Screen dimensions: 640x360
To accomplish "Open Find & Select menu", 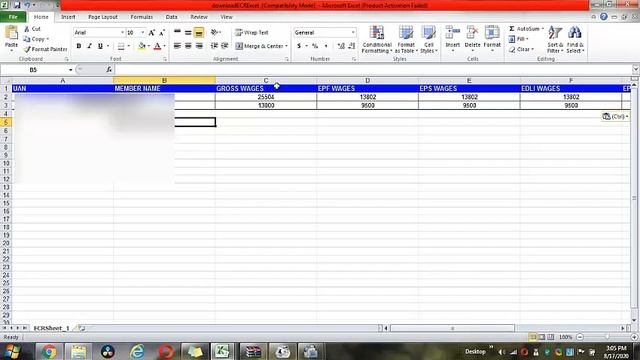I will (x=575, y=39).
